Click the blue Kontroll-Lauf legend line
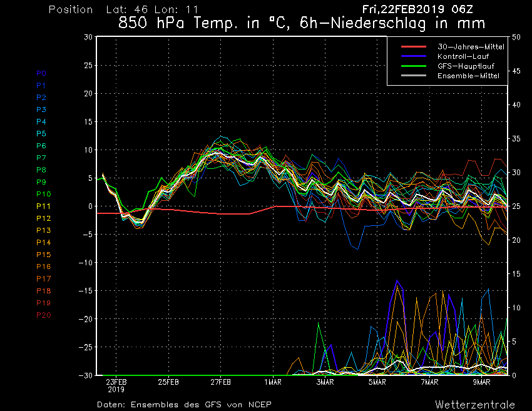 [x=414, y=56]
